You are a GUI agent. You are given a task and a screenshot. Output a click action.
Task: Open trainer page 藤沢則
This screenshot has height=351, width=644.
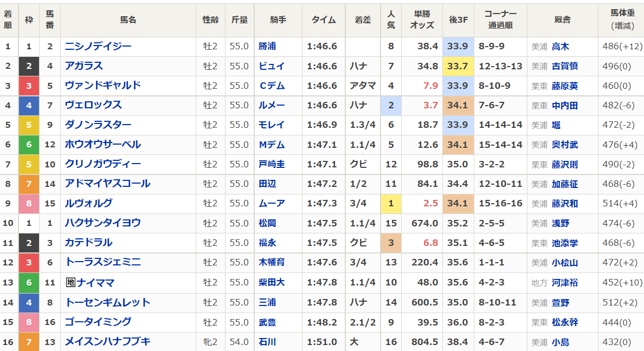click(565, 164)
